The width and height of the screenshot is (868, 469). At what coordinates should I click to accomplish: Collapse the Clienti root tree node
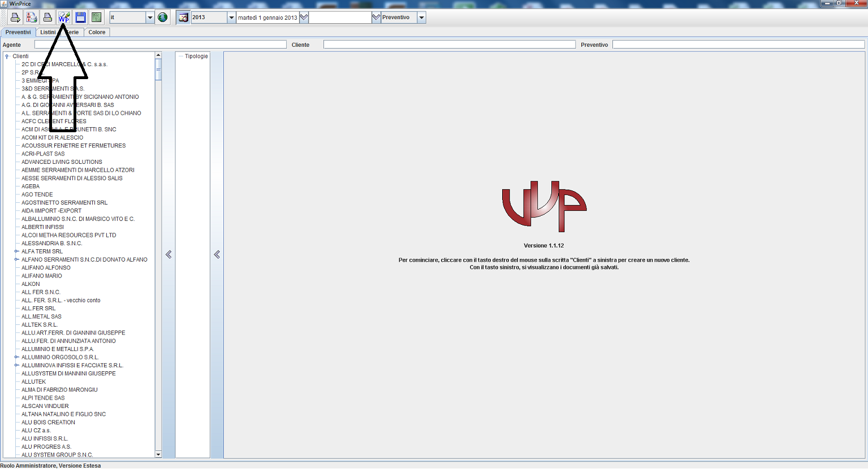tap(7, 57)
